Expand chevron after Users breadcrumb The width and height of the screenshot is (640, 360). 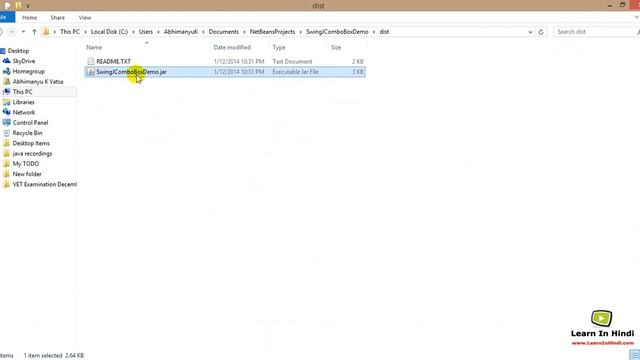[x=158, y=32]
